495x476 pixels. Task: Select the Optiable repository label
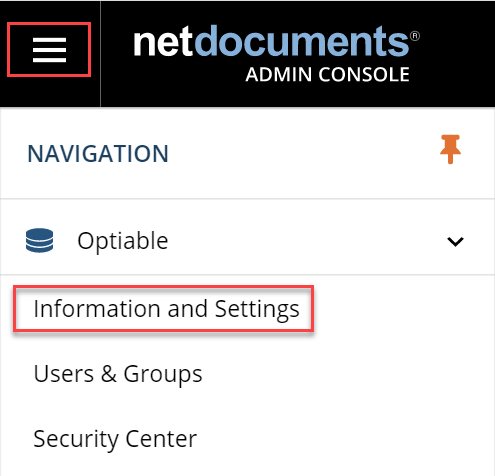[x=123, y=241]
